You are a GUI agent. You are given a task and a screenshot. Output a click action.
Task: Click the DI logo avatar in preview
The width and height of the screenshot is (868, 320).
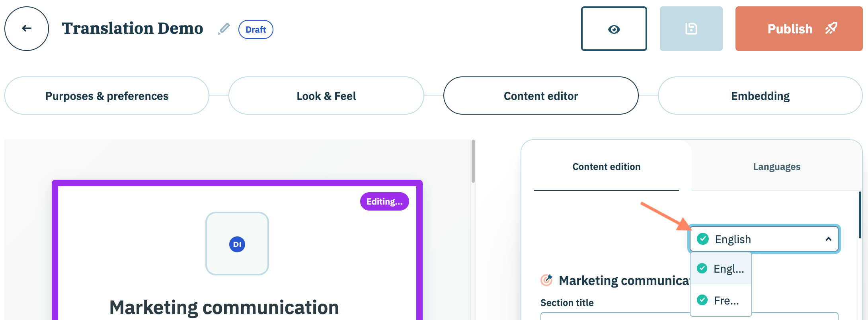click(x=237, y=244)
